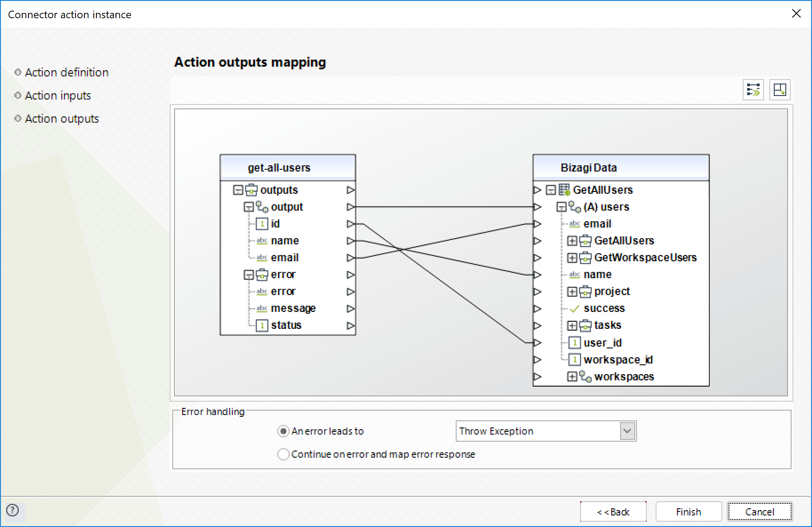812x527 pixels.
Task: Click the workspace_id number type icon
Action: 575,359
